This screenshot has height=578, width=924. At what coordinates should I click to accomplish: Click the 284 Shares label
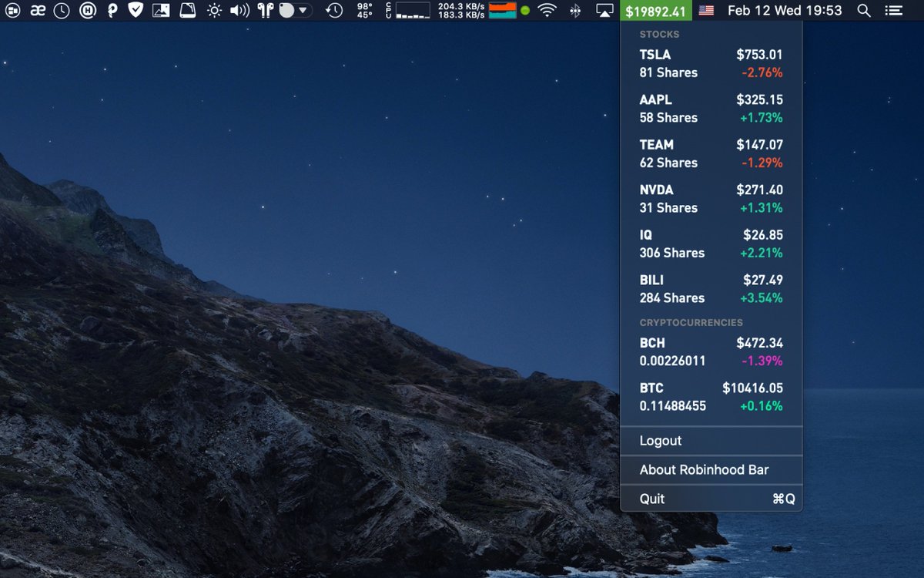[672, 297]
